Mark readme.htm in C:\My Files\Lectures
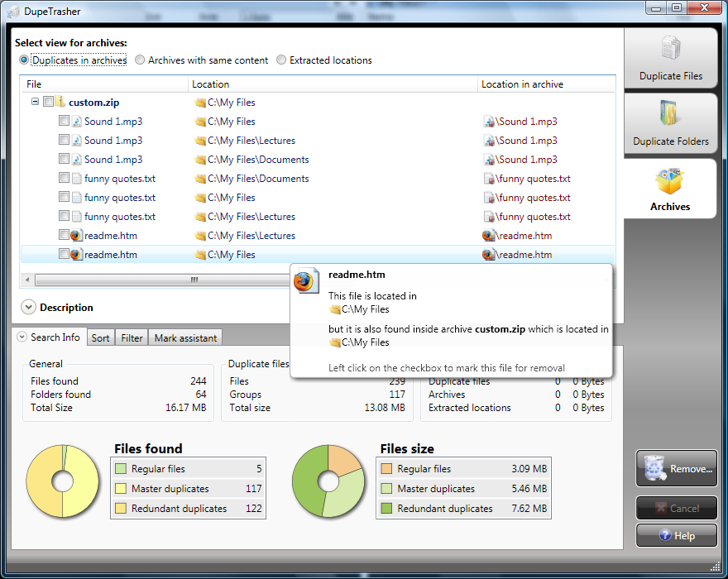The width and height of the screenshot is (728, 579). (64, 235)
